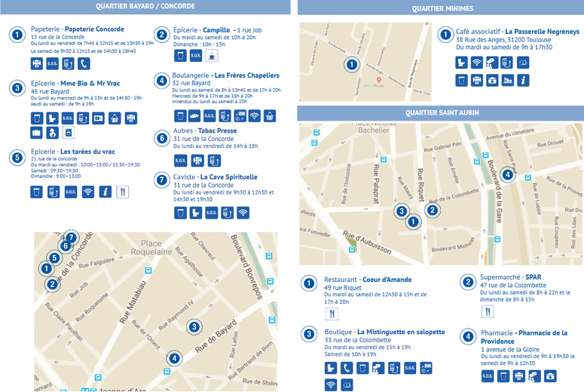Click the telephone icon under Papeterie Concorde
The image size is (584, 392).
tap(84, 63)
